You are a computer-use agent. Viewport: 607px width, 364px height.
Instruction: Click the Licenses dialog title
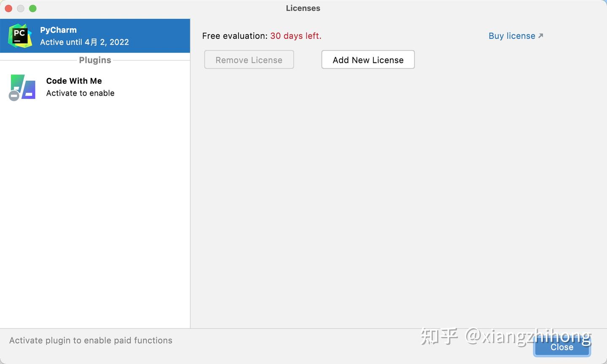(x=303, y=8)
